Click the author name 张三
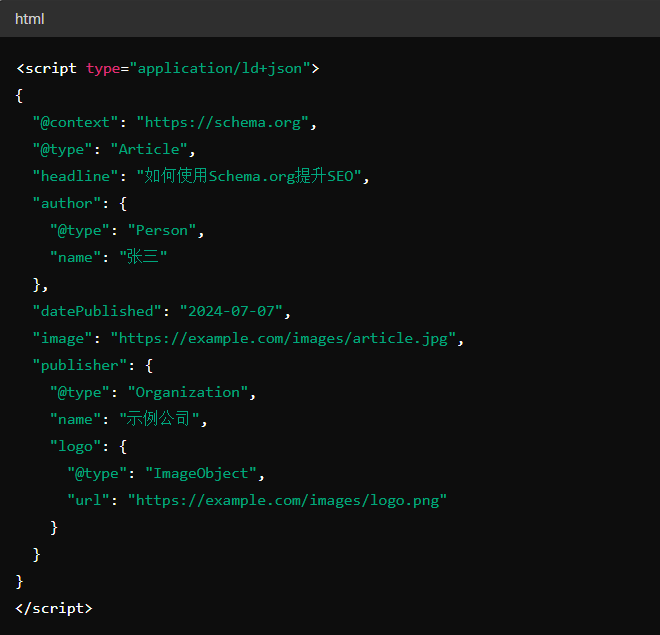This screenshot has height=635, width=660. pos(144,258)
